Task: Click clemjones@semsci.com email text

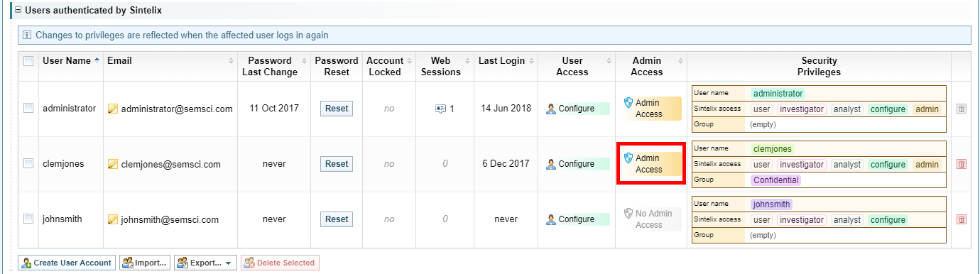Action: coord(170,164)
